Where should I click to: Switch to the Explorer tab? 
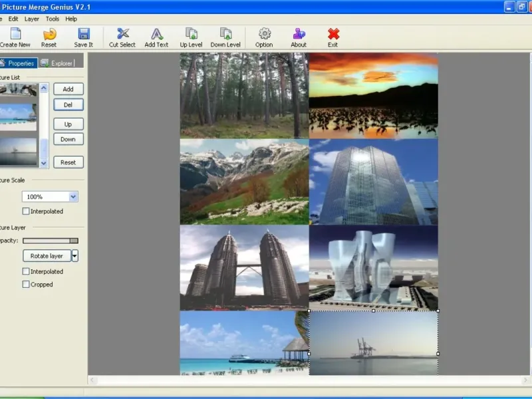click(57, 63)
